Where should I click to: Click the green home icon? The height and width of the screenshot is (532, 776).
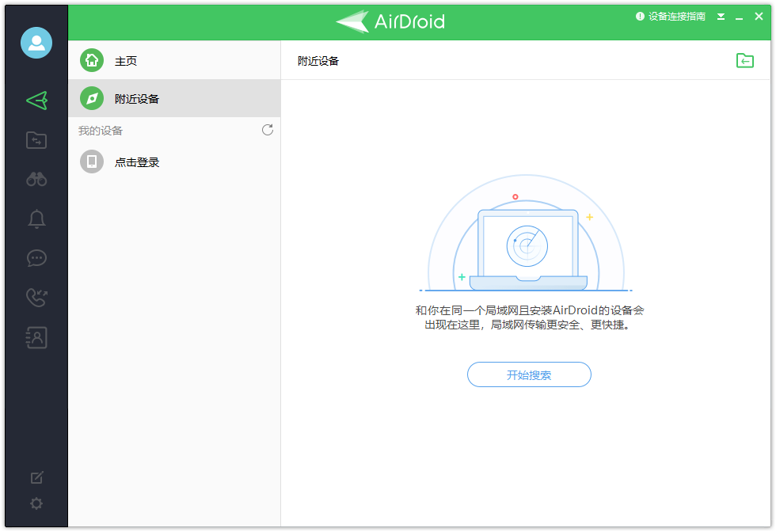(x=92, y=60)
